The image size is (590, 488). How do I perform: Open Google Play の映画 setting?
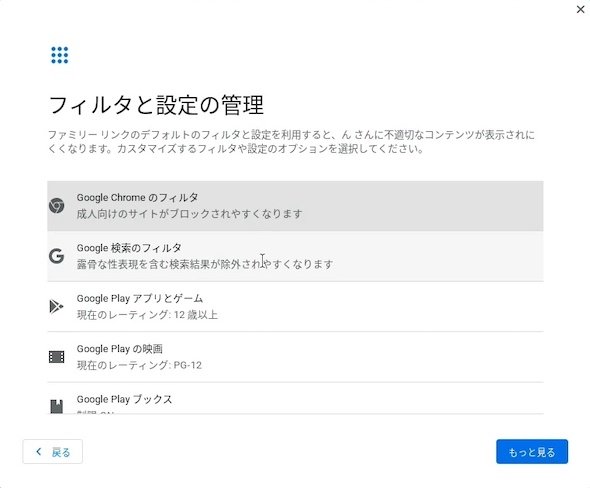[295, 357]
